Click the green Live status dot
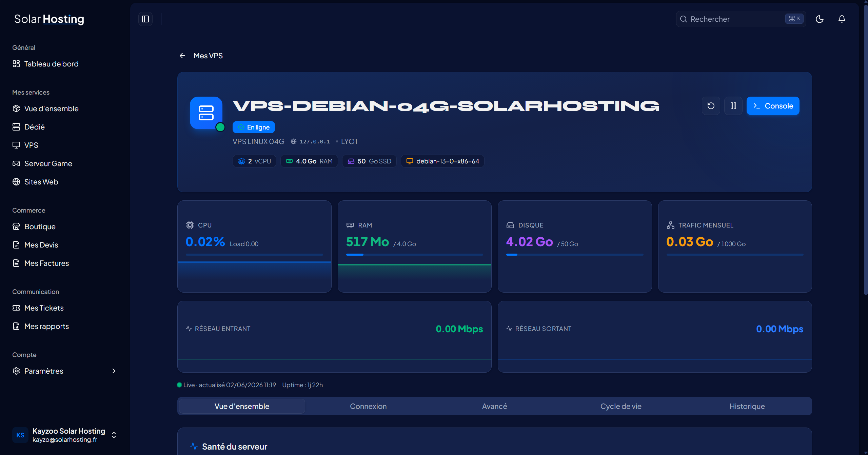 click(x=179, y=385)
